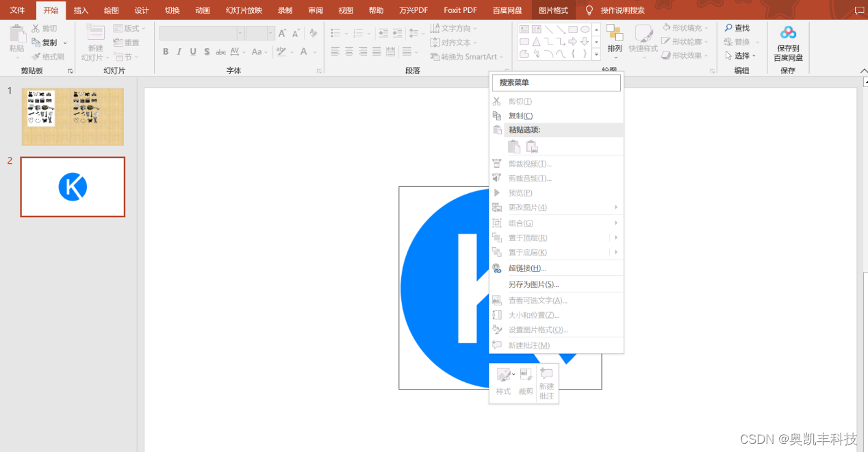Select slide 1 thumbnail
868x452 pixels.
coord(73,116)
